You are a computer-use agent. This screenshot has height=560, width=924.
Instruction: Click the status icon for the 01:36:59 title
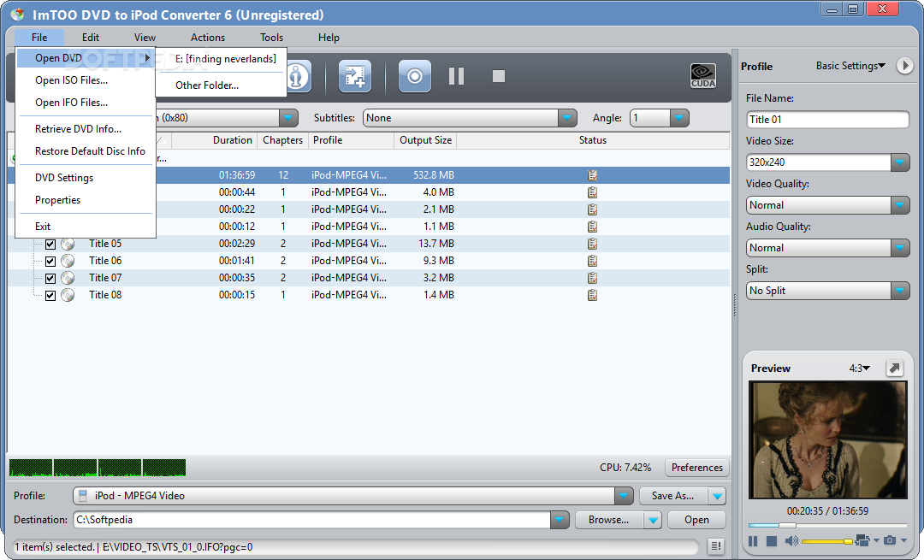(x=592, y=175)
